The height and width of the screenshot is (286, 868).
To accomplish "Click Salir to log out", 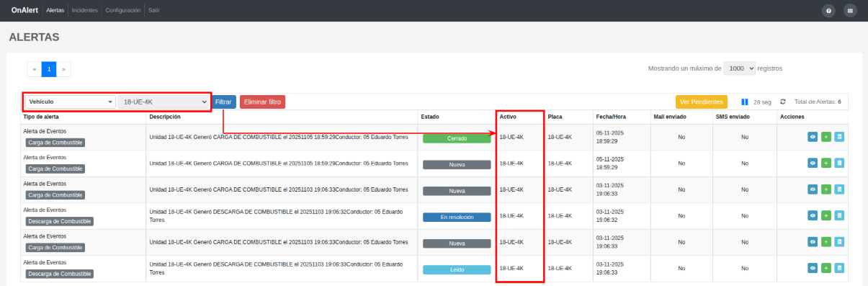I will coord(153,11).
